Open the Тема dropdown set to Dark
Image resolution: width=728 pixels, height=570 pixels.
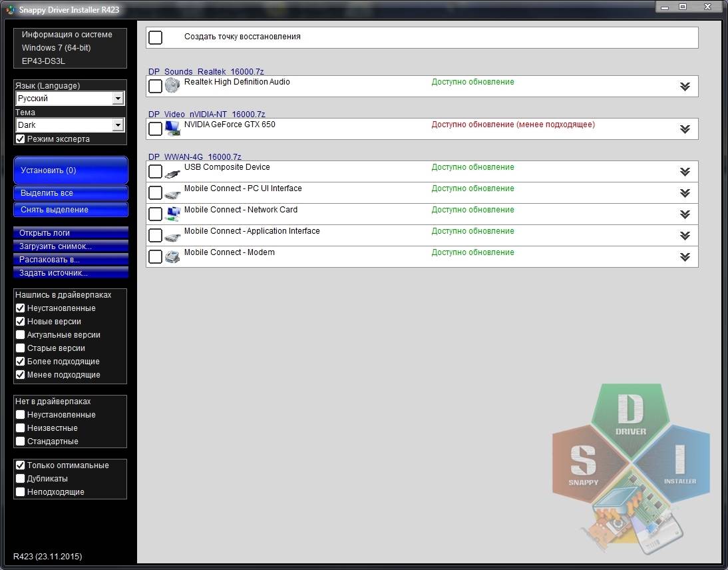click(70, 125)
